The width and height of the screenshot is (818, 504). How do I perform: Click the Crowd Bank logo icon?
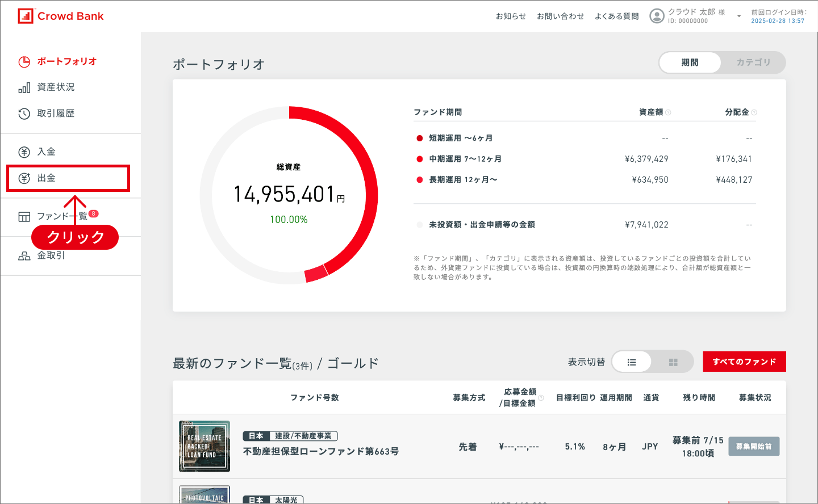coord(26,16)
